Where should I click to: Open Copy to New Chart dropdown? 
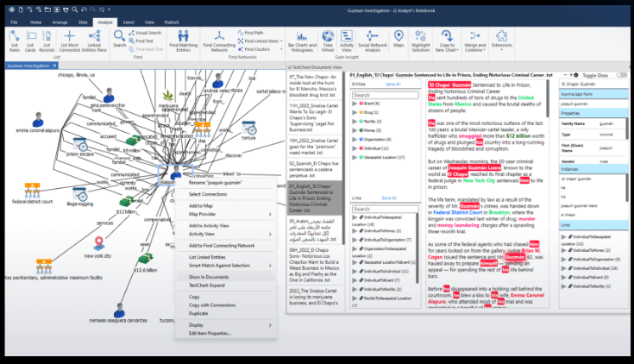(447, 41)
